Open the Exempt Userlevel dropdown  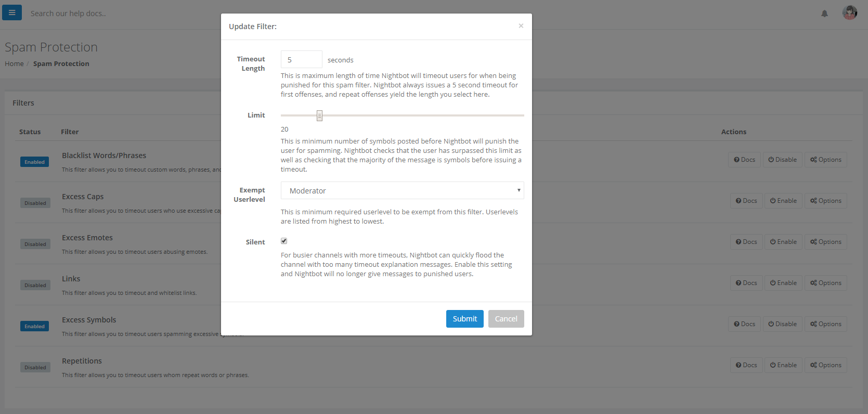coord(402,190)
